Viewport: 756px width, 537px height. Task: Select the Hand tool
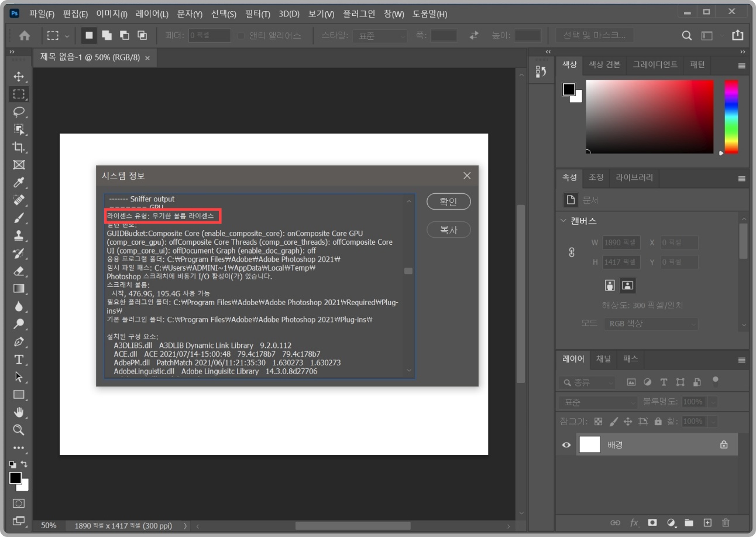click(19, 412)
